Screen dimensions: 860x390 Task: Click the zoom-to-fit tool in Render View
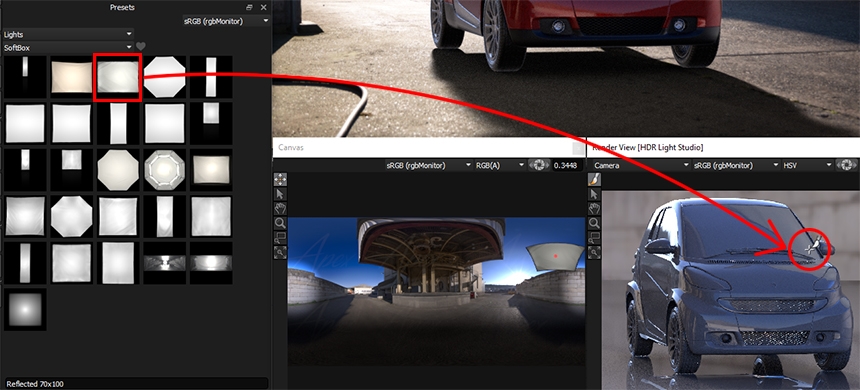(594, 252)
